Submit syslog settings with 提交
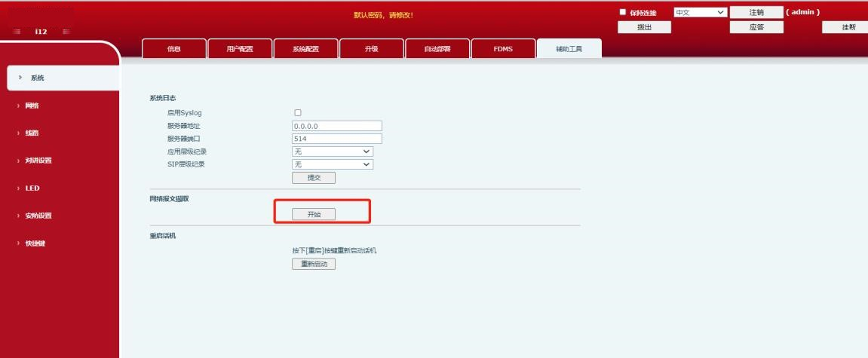 tap(314, 178)
